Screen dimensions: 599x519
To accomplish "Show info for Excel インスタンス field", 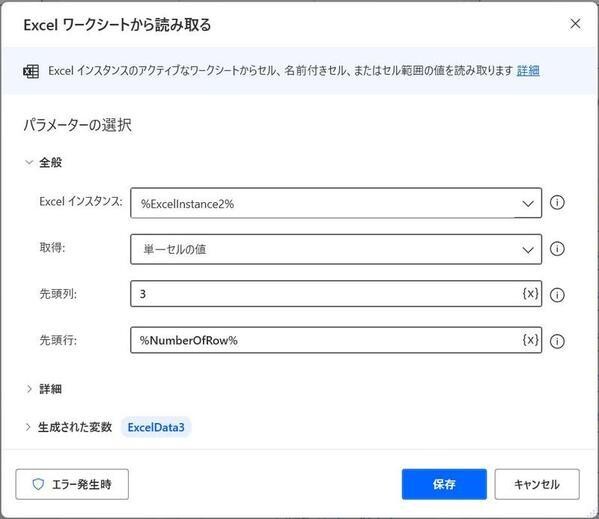I will [557, 202].
